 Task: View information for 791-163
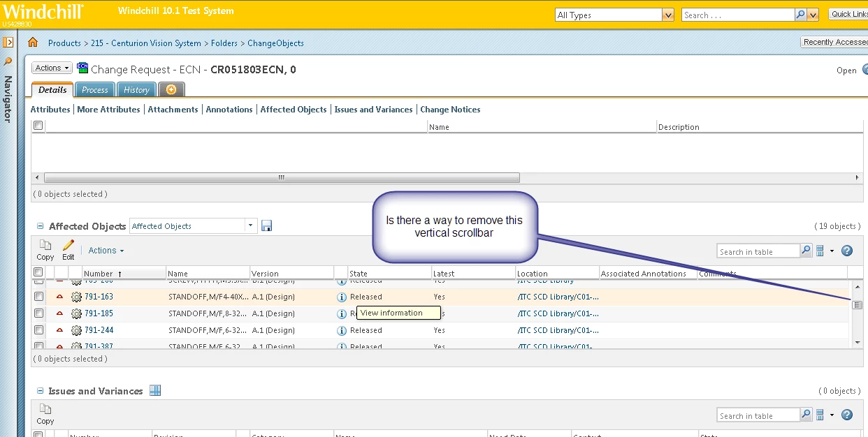tap(342, 297)
